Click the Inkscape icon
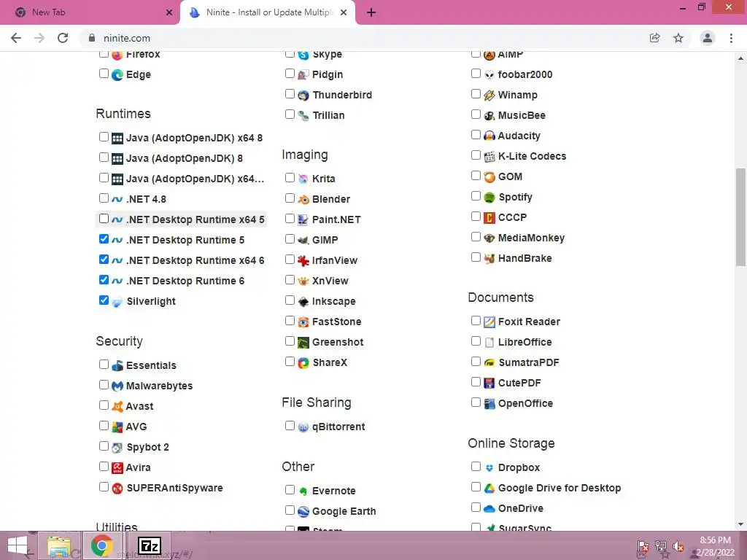The height and width of the screenshot is (560, 747). click(x=303, y=302)
